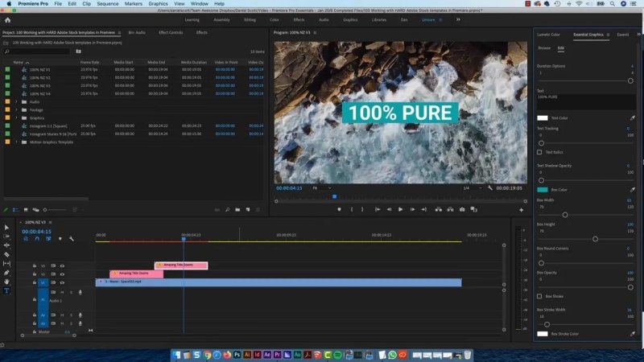Click New Bin icon in Project panel
Image resolution: width=644 pixels, height=362 pixels.
pos(237,210)
